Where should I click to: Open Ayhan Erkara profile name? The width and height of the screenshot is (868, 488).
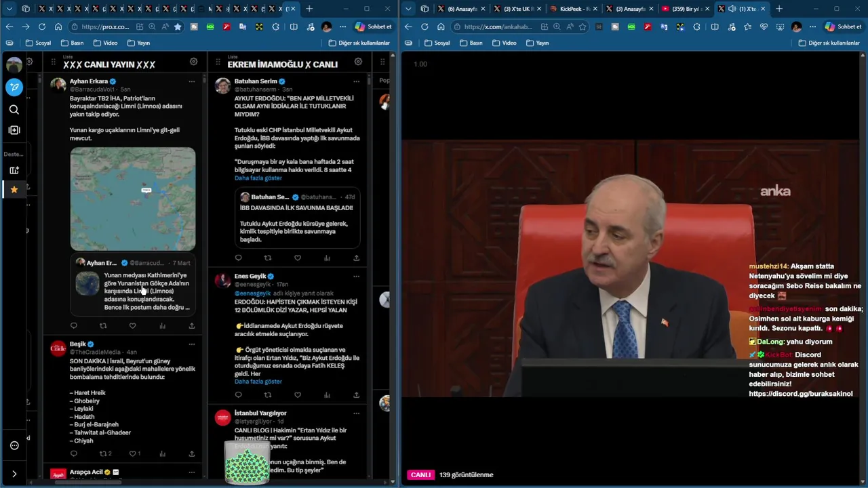pos(88,81)
